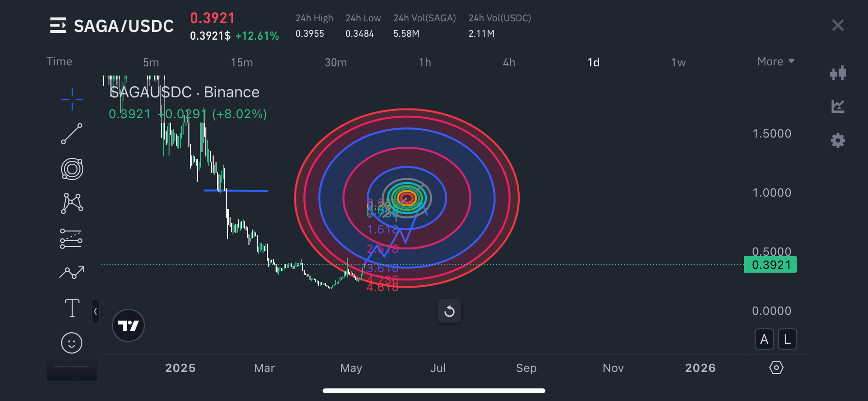Click the 24h Vol(USDC) value 2.11M
This screenshot has height=401, width=868.
(x=481, y=33)
